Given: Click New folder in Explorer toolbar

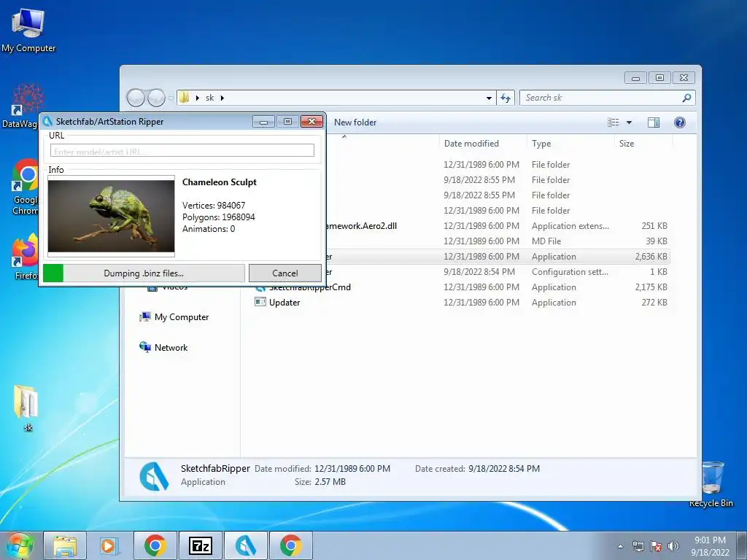Looking at the screenshot, I should tap(355, 122).
